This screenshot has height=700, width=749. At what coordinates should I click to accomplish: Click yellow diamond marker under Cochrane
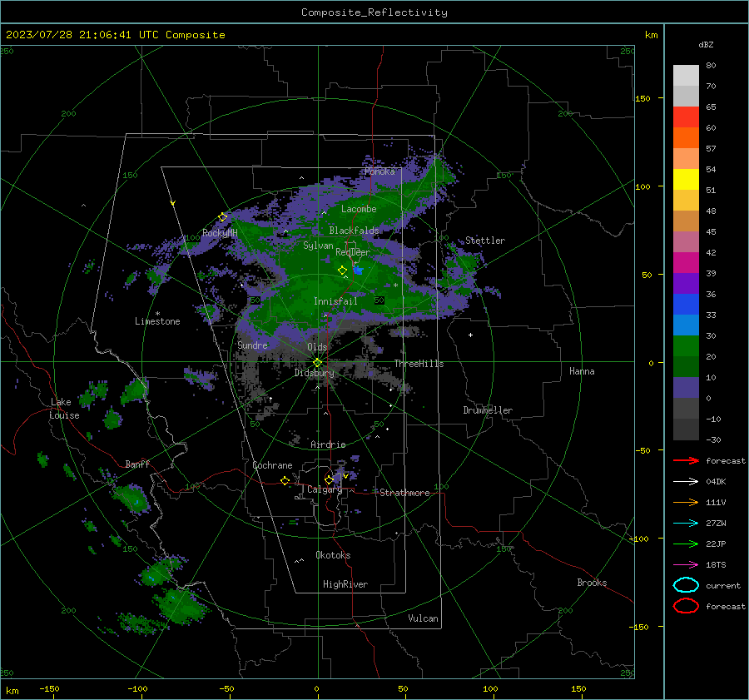pyautogui.click(x=285, y=481)
